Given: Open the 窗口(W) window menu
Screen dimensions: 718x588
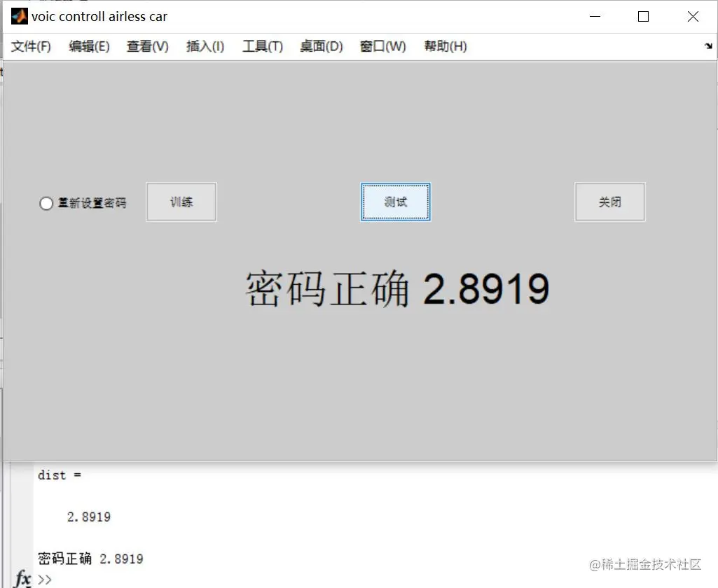Looking at the screenshot, I should coord(382,46).
